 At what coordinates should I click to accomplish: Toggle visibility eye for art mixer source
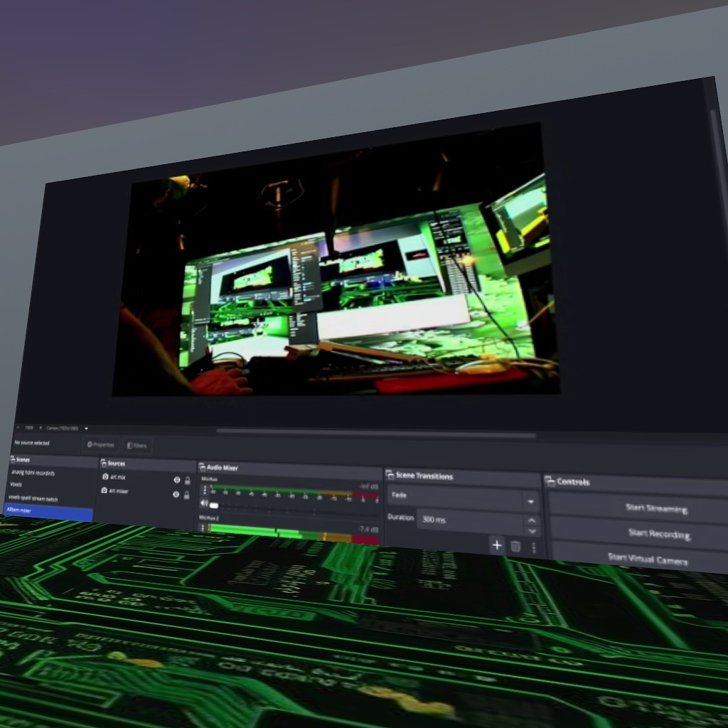(x=176, y=495)
